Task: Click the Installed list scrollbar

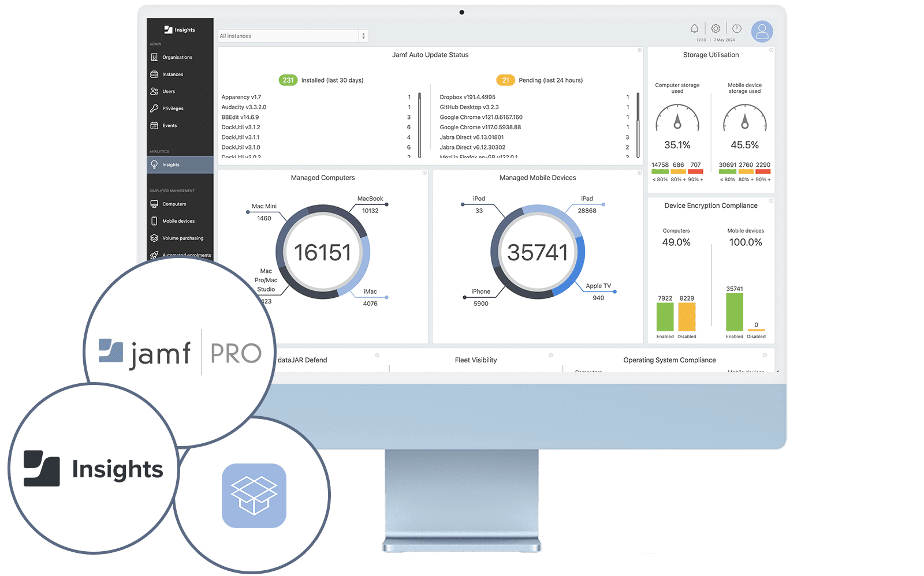Action: (x=420, y=125)
